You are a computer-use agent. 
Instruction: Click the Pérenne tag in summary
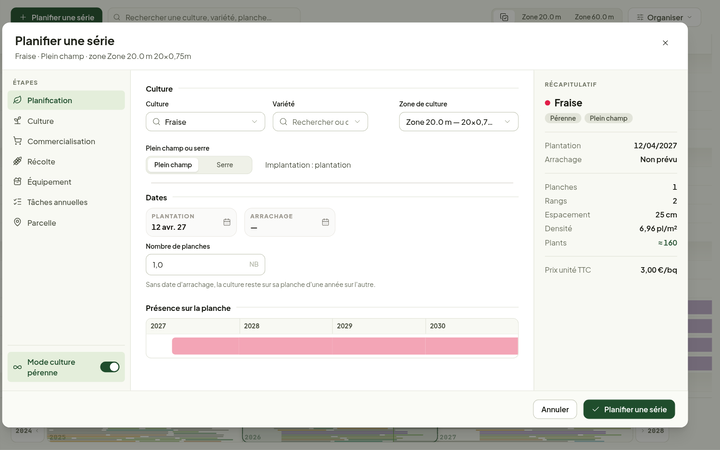pos(563,118)
